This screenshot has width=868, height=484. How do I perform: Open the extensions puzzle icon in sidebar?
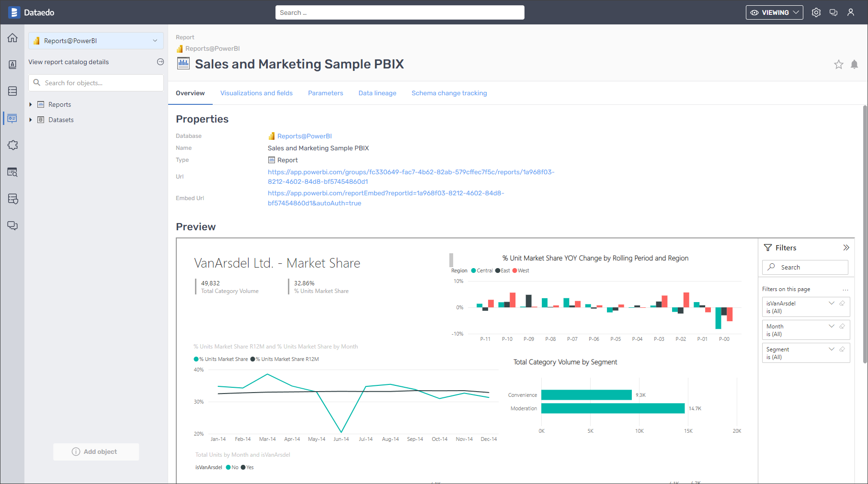tap(12, 145)
